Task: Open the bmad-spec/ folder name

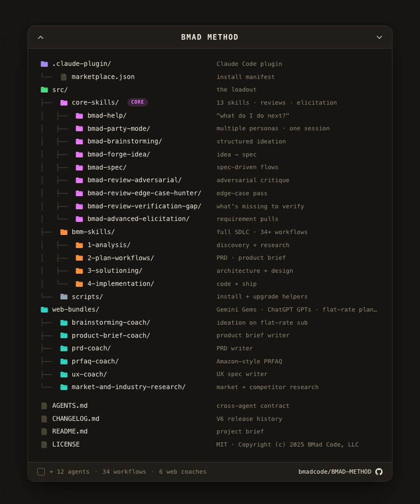Action: pyautogui.click(x=107, y=168)
